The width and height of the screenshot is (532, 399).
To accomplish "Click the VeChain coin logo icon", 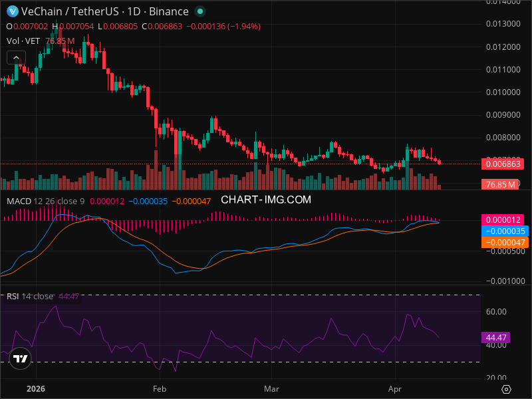I will pyautogui.click(x=13, y=11).
